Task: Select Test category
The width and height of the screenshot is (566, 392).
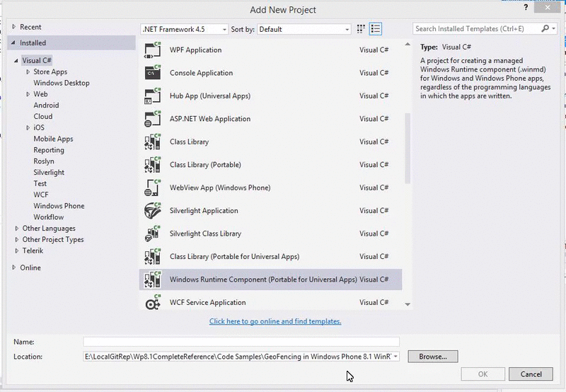Action: (x=40, y=184)
